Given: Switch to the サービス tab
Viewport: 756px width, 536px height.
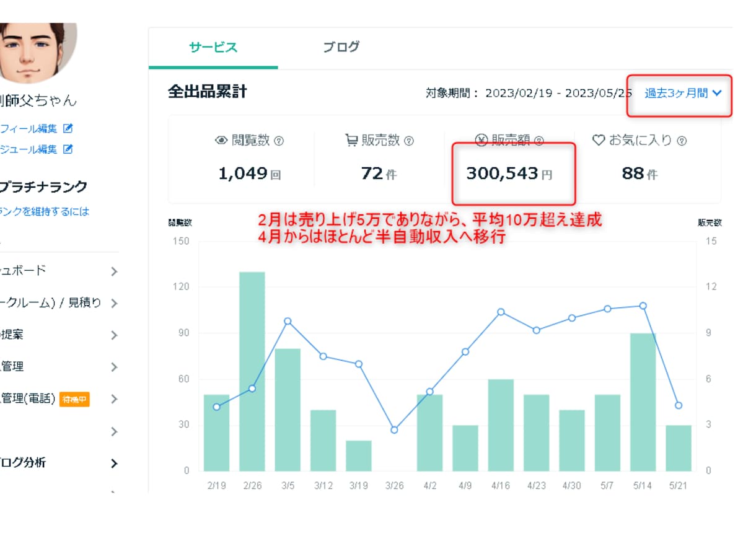Looking at the screenshot, I should [x=213, y=47].
